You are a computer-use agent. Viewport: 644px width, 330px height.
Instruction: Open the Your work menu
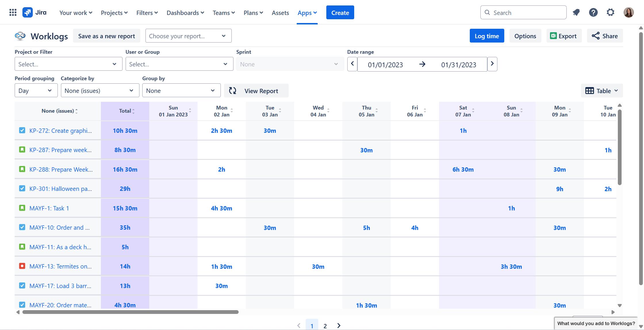click(76, 13)
